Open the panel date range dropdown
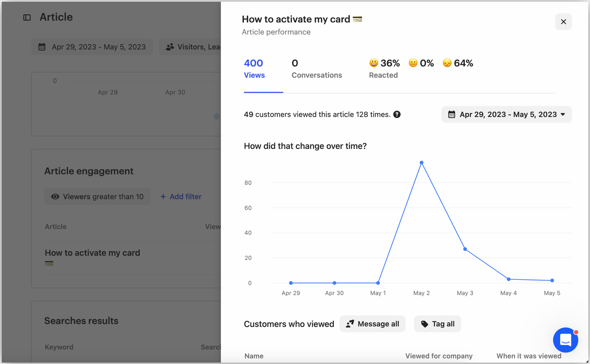 pos(506,115)
